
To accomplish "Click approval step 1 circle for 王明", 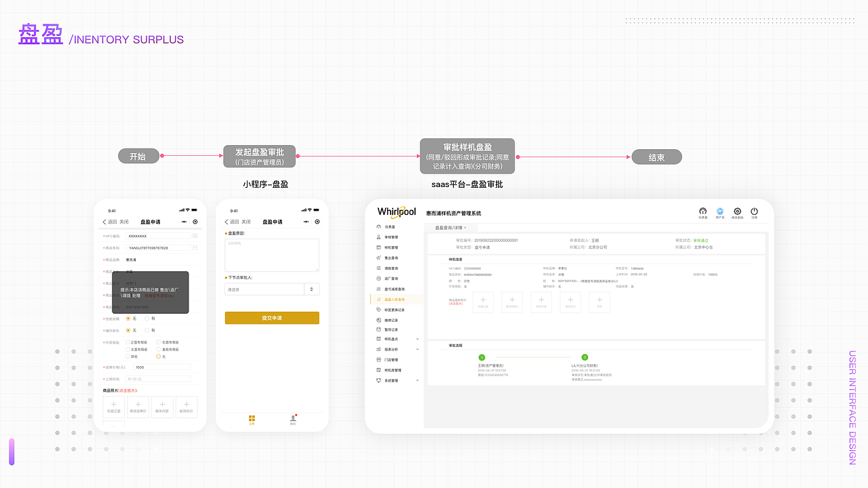I will [x=482, y=357].
